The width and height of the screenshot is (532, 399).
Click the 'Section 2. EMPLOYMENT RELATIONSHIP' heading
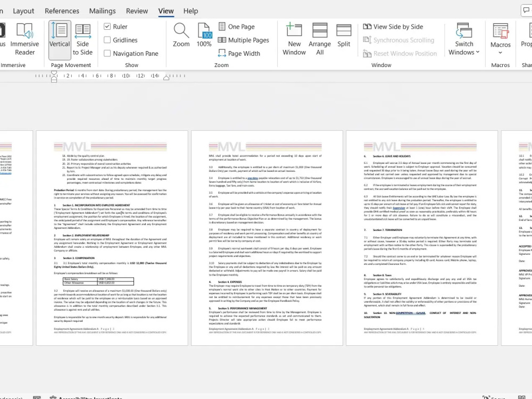[86, 236]
